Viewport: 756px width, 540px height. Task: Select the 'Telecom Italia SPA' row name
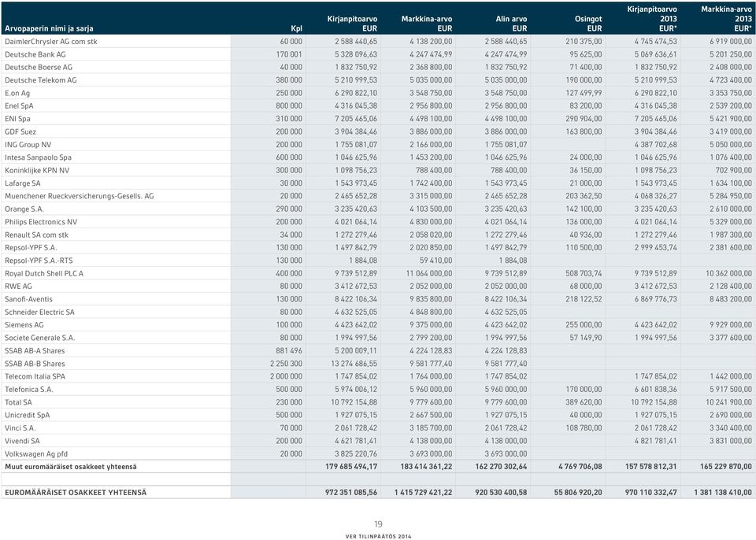[35, 376]
